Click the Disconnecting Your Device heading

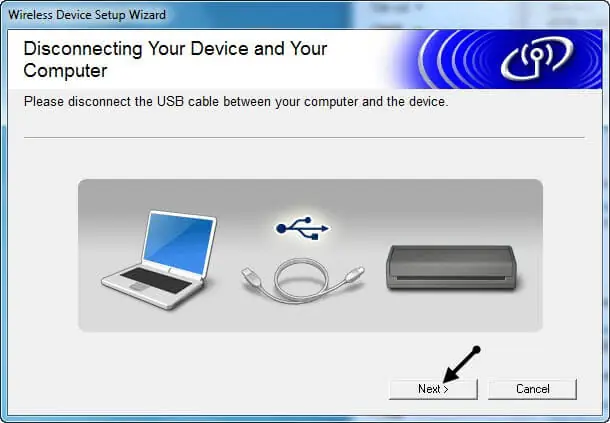click(x=175, y=60)
